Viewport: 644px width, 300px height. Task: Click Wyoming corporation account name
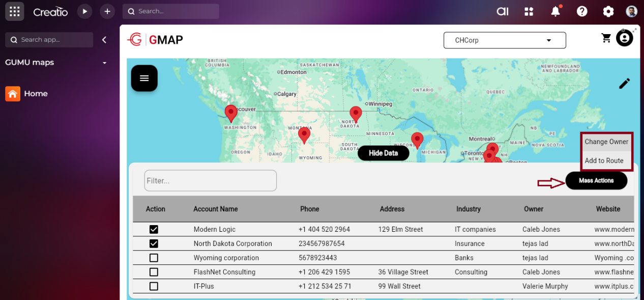coord(226,258)
